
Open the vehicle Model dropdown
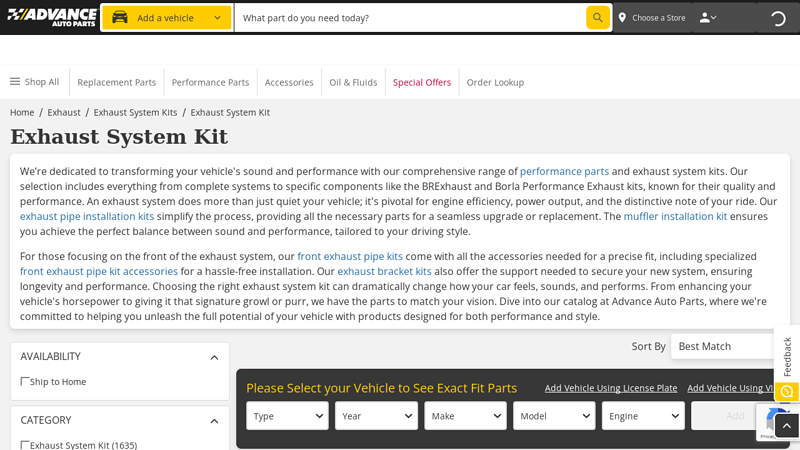click(554, 416)
